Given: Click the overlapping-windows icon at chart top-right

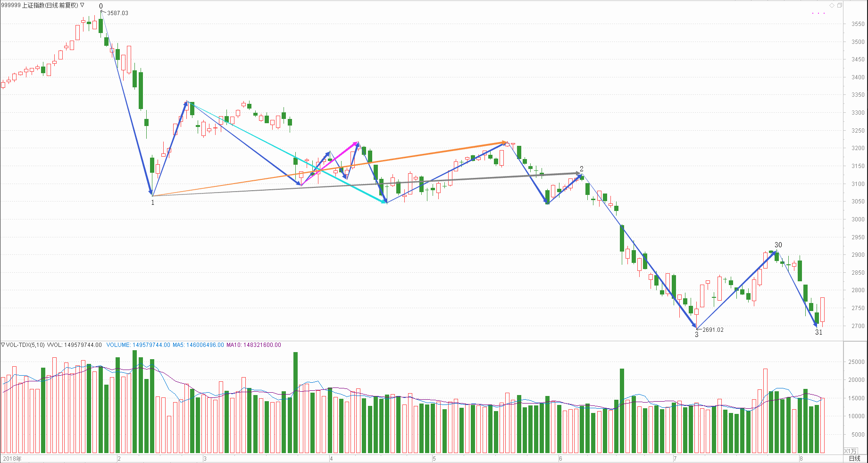Looking at the screenshot, I should [x=840, y=6].
